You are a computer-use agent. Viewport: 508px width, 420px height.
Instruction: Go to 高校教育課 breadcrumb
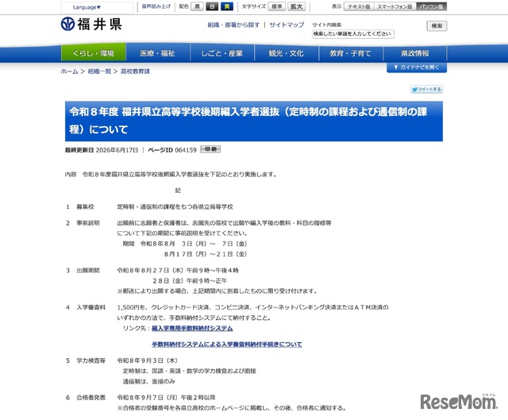(x=135, y=71)
